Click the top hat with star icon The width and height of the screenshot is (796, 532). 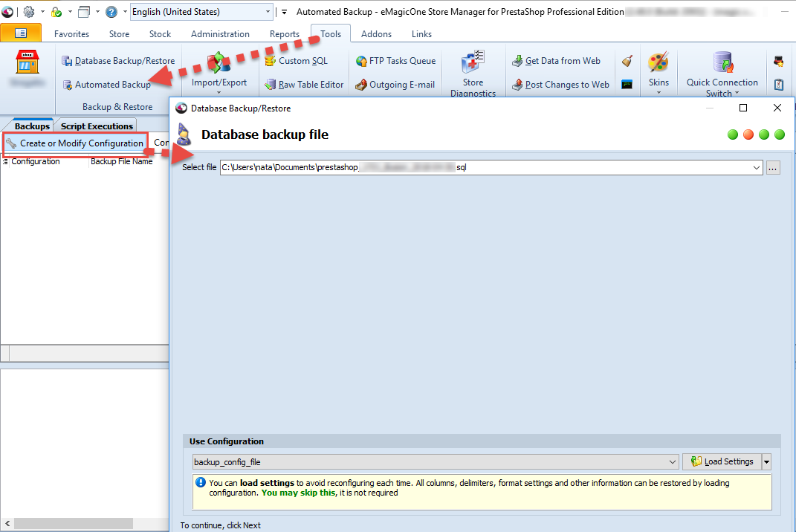point(779,62)
